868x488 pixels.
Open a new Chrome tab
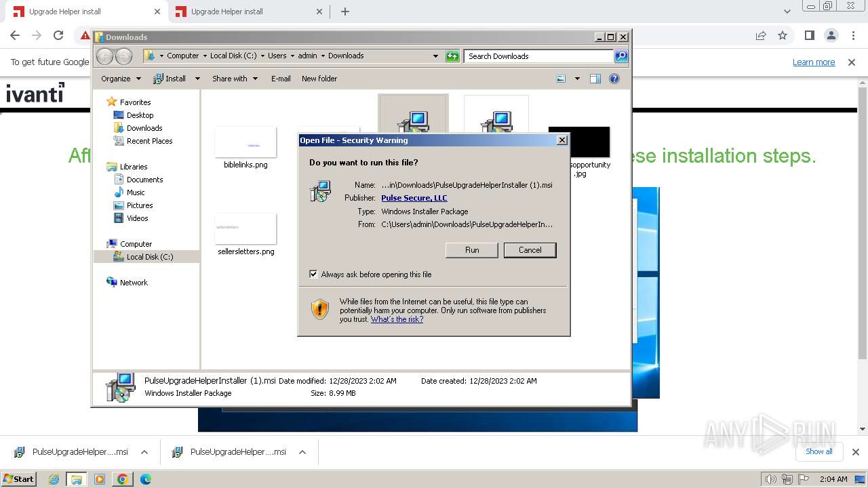tap(344, 12)
